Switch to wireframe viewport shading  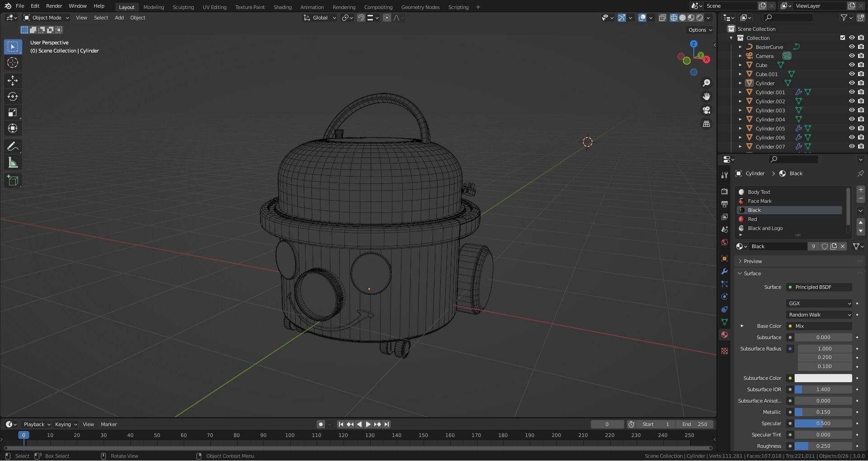point(674,18)
